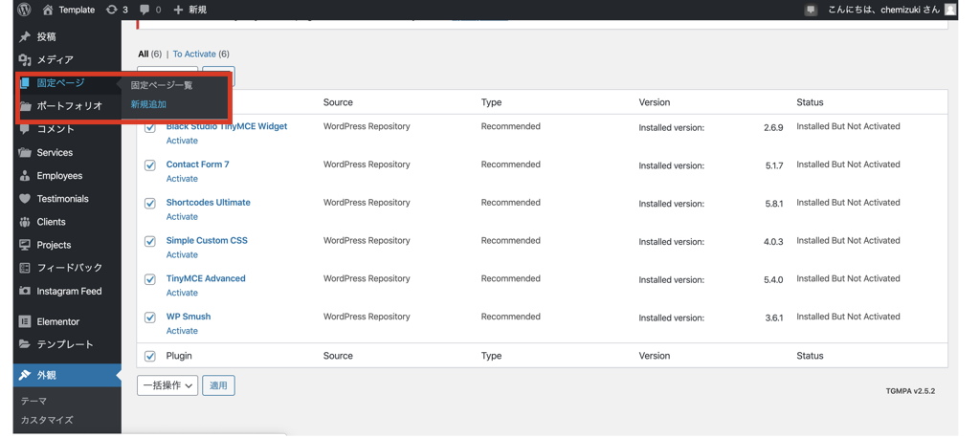The height and width of the screenshot is (438, 980).
Task: Click the 適用 apply button
Action: coord(218,385)
